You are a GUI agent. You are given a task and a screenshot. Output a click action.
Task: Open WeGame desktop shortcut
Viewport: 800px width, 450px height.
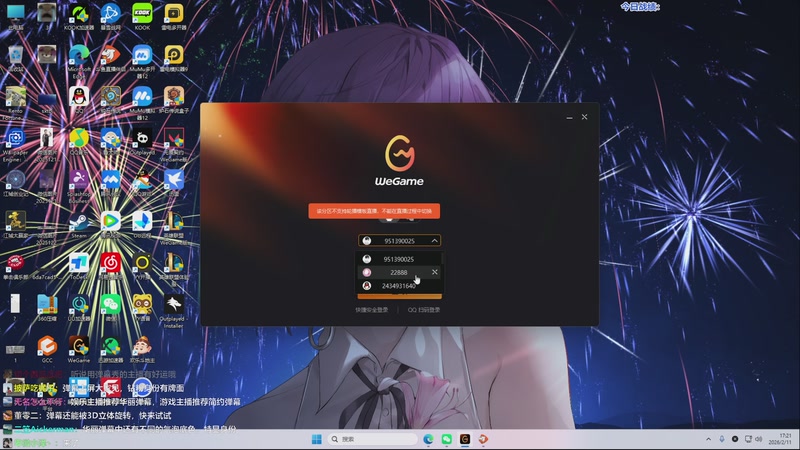(79, 349)
